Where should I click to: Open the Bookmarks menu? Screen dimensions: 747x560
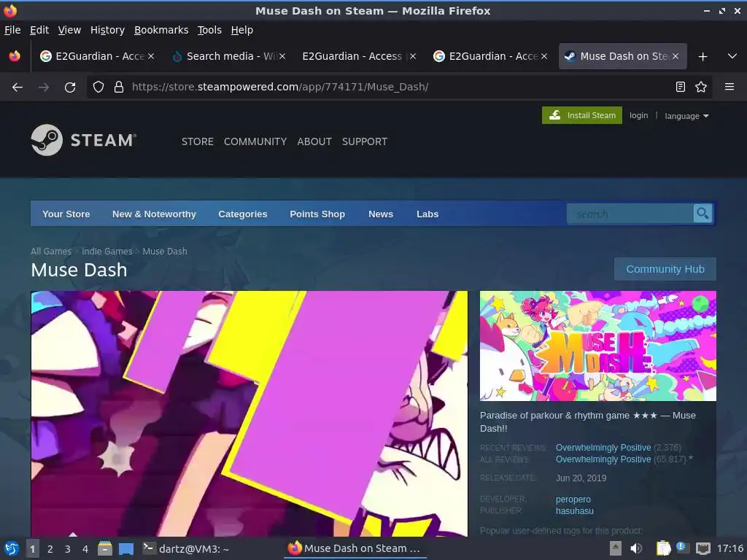click(x=161, y=30)
